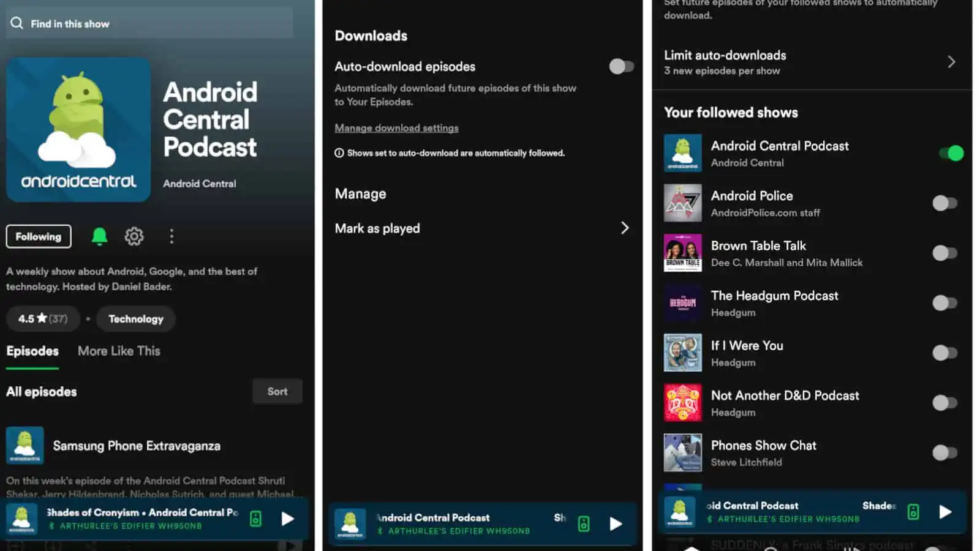The image size is (980, 551).
Task: Open Manage download settings link
Action: click(x=396, y=128)
